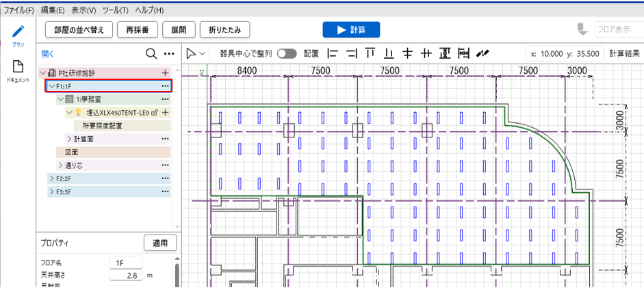The image size is (644, 292).
Task: Click the align left edges icon
Action: (333, 53)
